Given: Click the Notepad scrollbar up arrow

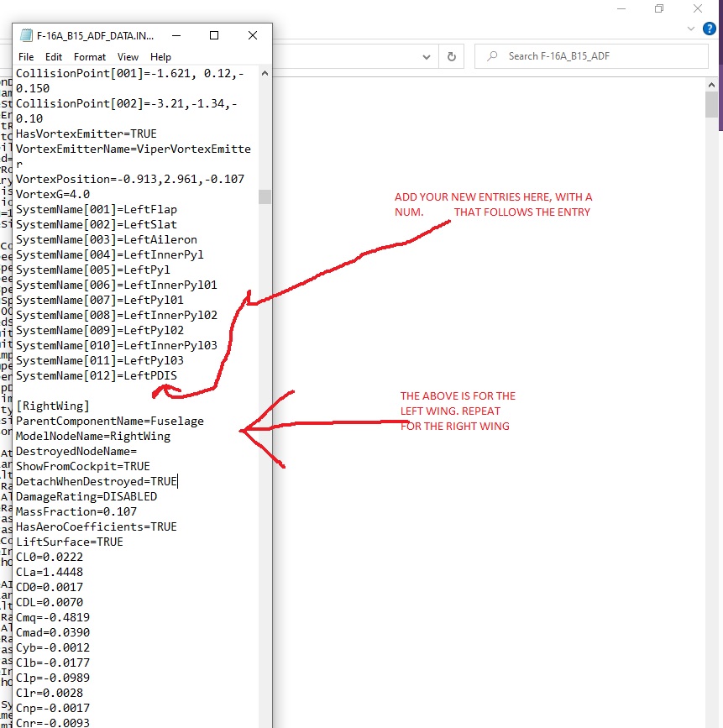Looking at the screenshot, I should 265,73.
